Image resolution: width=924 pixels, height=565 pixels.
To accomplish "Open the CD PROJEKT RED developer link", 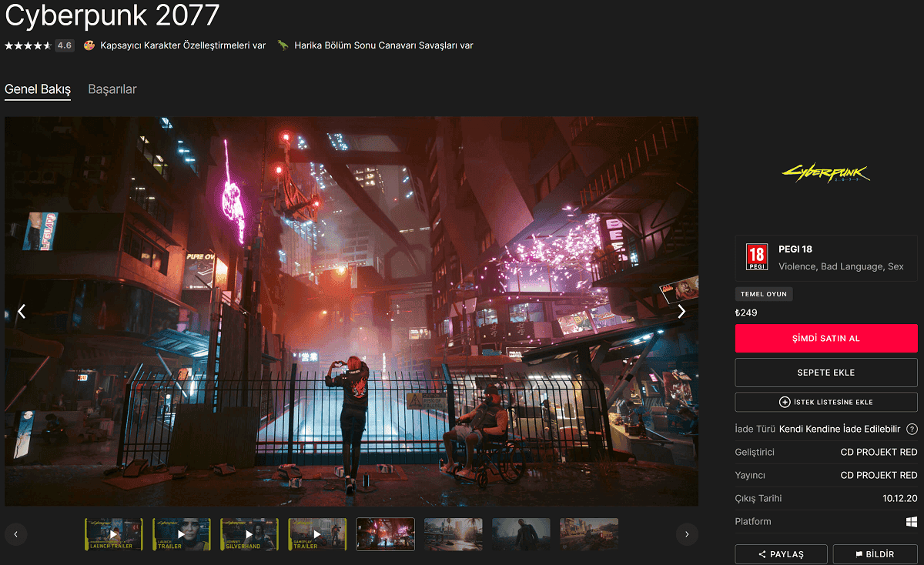I will tap(879, 452).
